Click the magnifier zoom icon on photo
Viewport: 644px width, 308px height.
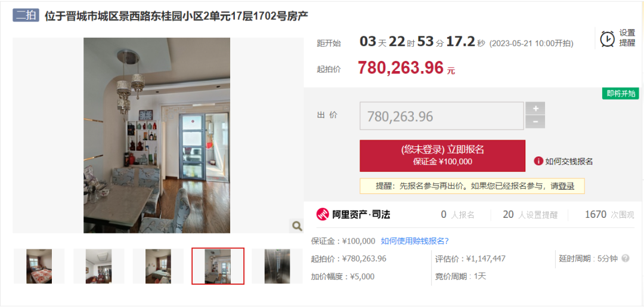[x=296, y=226]
